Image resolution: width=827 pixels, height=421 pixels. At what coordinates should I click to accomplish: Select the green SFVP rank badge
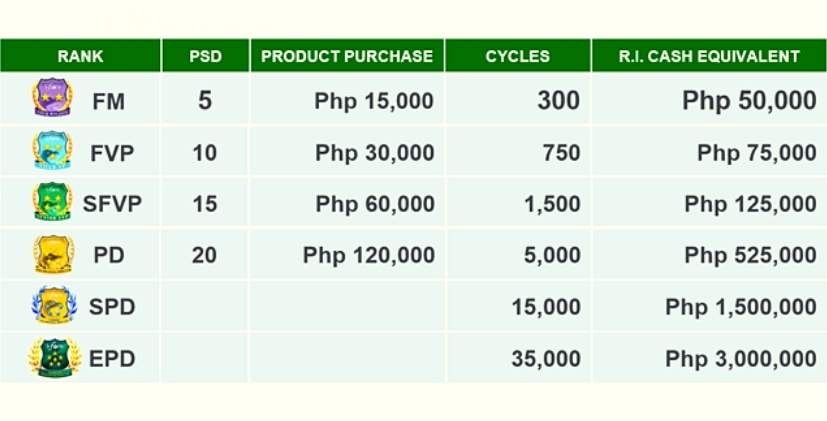tap(52, 201)
